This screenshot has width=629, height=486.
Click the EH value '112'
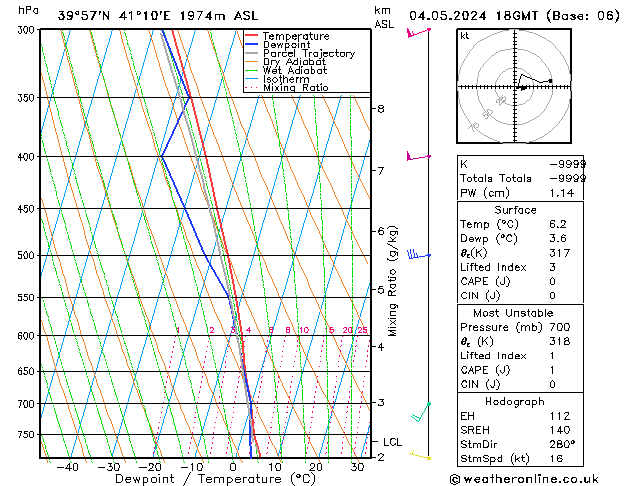(560, 416)
